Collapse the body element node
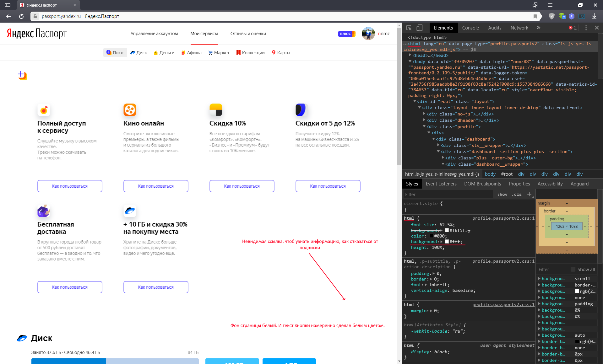The height and width of the screenshot is (364, 603). [410, 62]
